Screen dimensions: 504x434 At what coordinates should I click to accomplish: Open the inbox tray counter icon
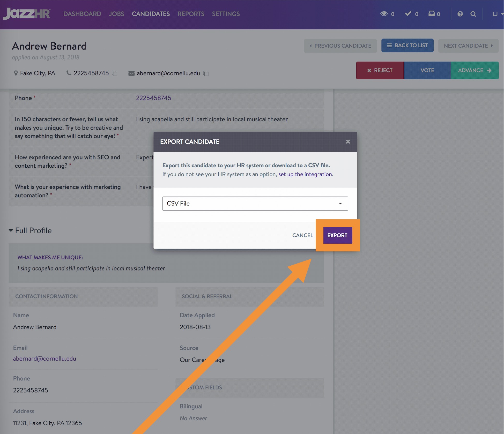432,14
